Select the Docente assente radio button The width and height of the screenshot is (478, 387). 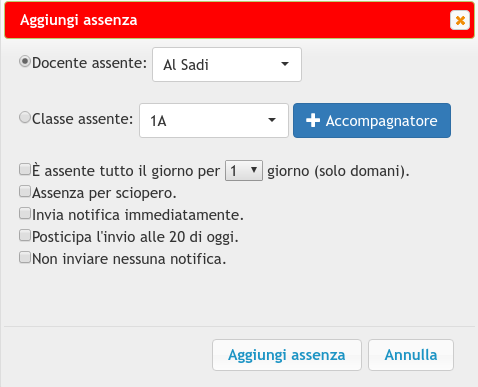pos(25,62)
